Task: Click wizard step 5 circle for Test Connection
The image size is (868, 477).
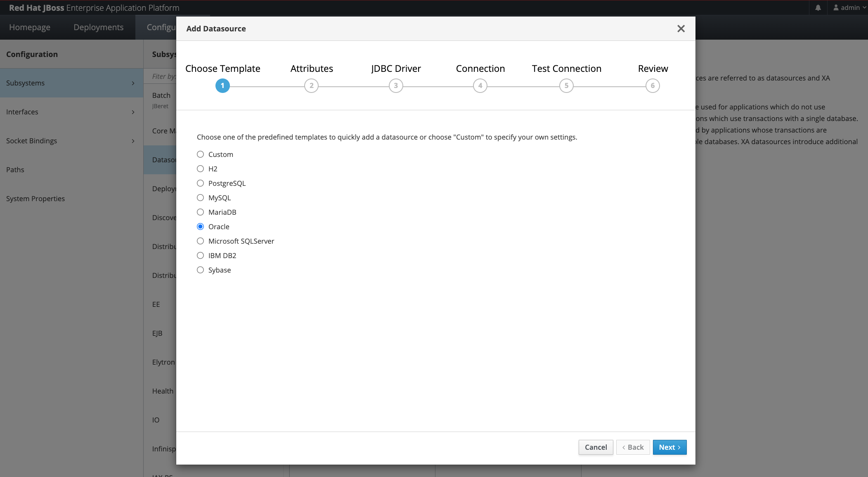Action: pyautogui.click(x=566, y=85)
